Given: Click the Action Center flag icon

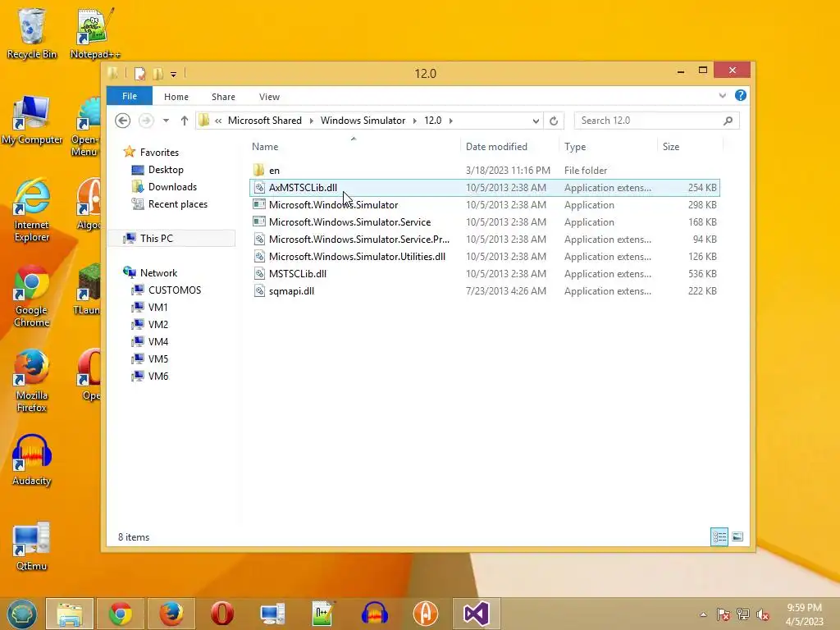Looking at the screenshot, I should [x=724, y=614].
